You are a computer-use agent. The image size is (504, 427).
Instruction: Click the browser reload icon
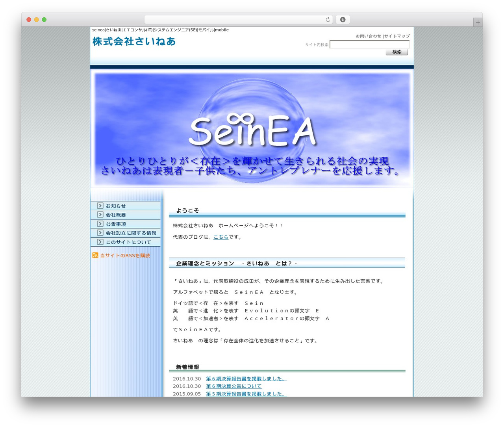[x=328, y=20]
